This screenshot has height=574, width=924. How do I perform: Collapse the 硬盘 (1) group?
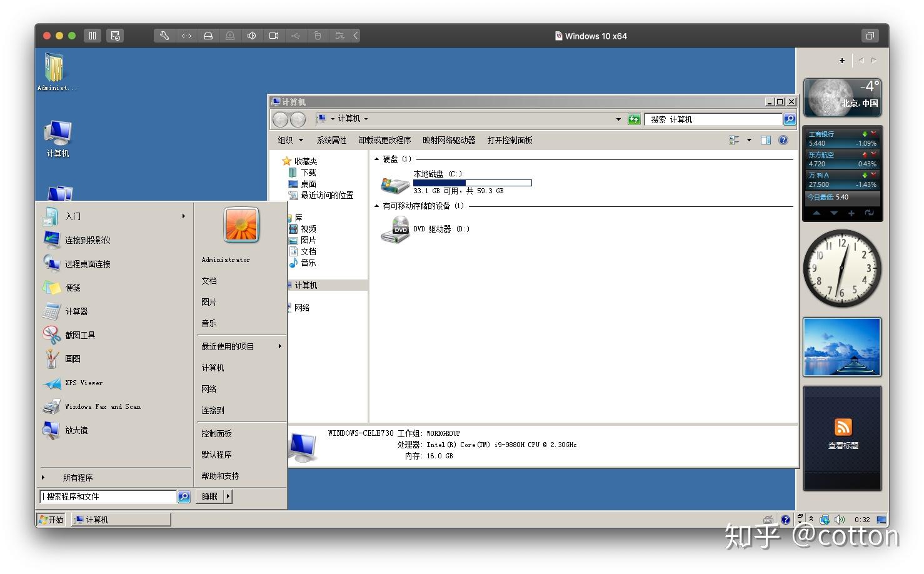coord(376,159)
